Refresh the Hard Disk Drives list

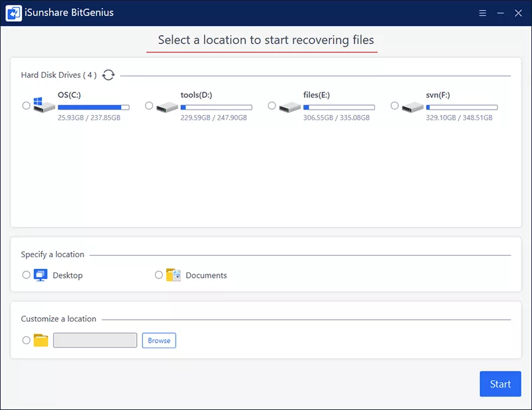(x=108, y=74)
